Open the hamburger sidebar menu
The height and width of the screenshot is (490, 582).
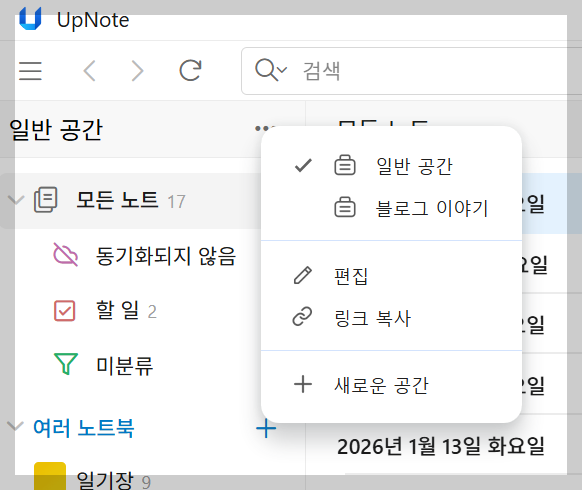(x=30, y=71)
